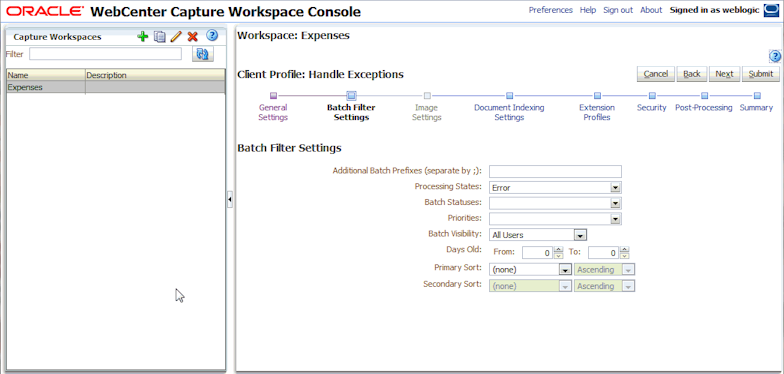Screen dimensions: 784x374
Task: Decrease Days Old From value
Action: (559, 256)
